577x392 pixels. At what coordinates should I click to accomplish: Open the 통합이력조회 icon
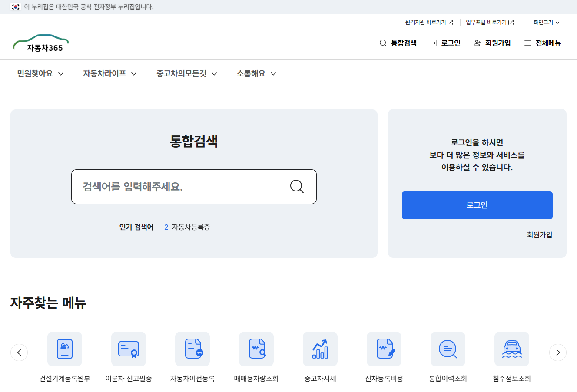(448, 349)
